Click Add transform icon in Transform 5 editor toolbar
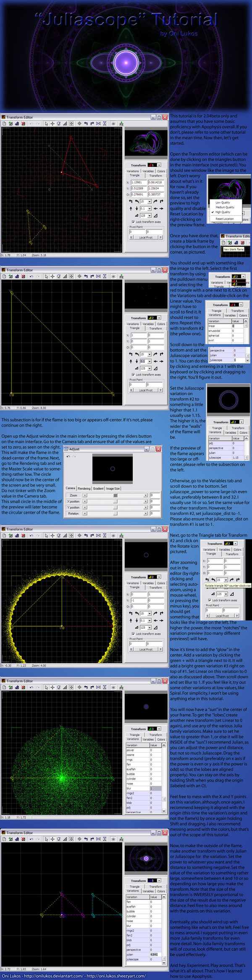This screenshot has height=980, width=252. click(10, 838)
